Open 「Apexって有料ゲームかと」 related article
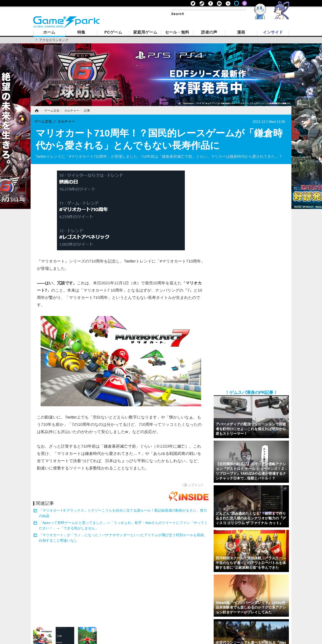322x644 pixels. (123, 525)
